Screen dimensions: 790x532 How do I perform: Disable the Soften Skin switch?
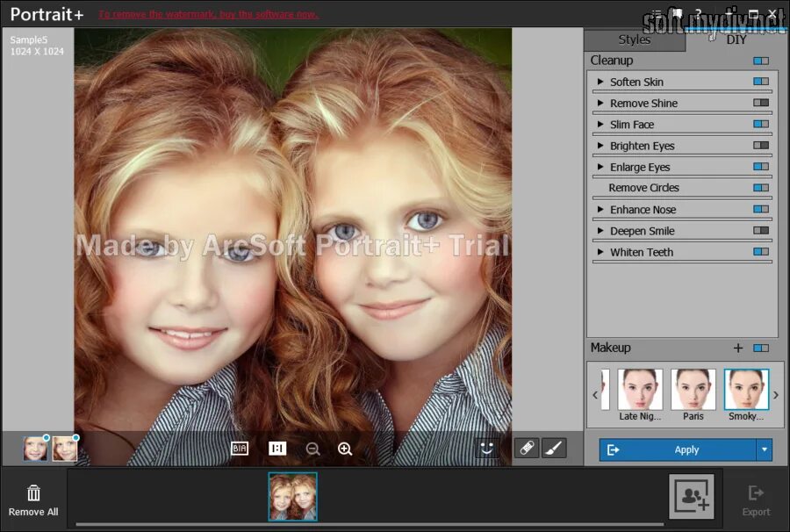click(761, 82)
